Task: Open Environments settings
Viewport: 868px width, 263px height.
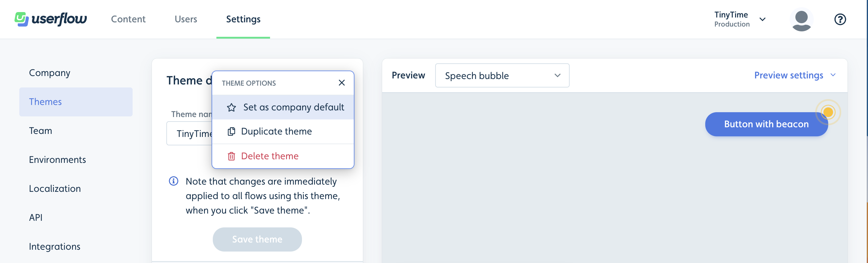Action: click(76, 160)
